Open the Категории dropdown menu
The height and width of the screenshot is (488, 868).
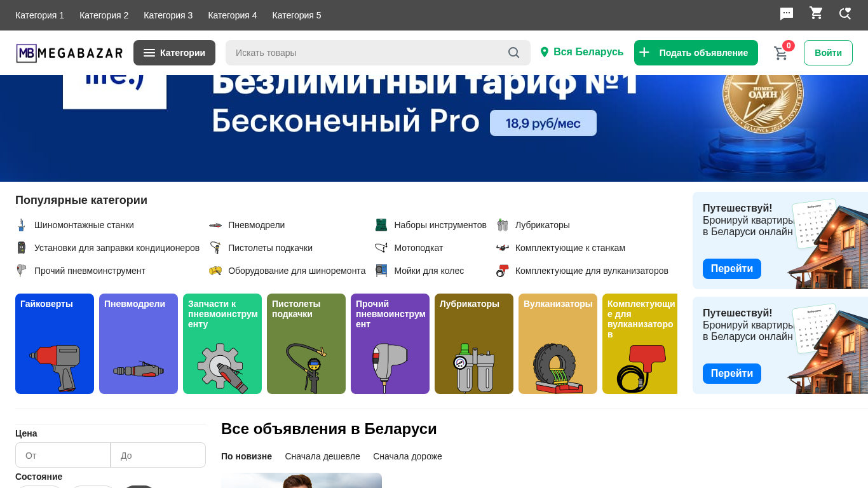[x=174, y=53]
